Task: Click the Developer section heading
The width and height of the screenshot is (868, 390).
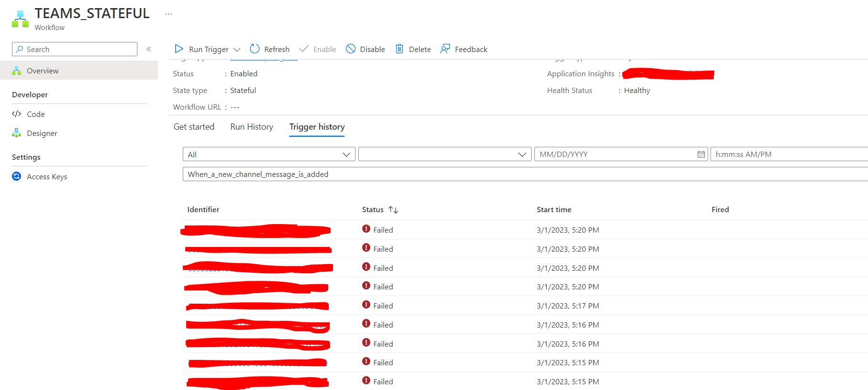Action: [30, 94]
